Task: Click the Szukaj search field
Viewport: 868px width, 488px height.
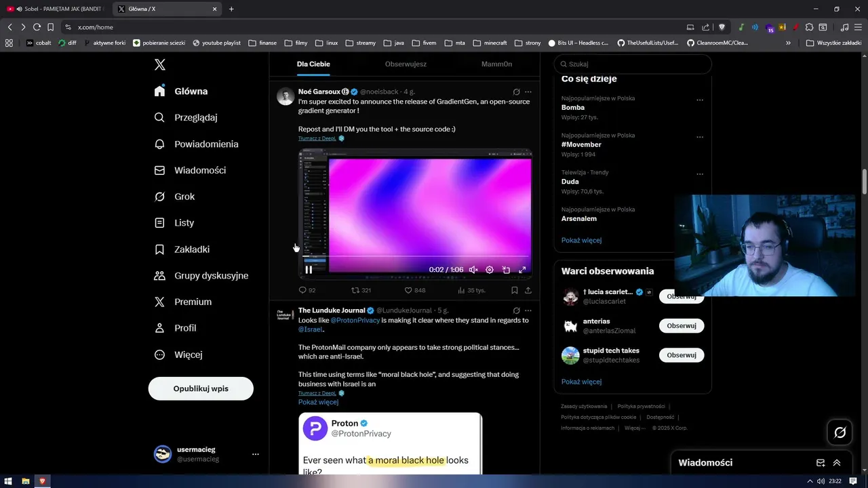Action: click(x=632, y=64)
